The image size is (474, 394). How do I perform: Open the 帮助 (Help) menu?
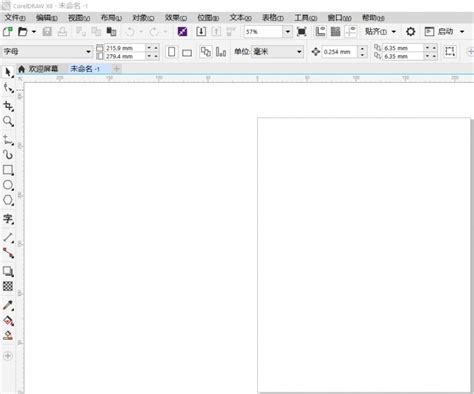pos(373,18)
